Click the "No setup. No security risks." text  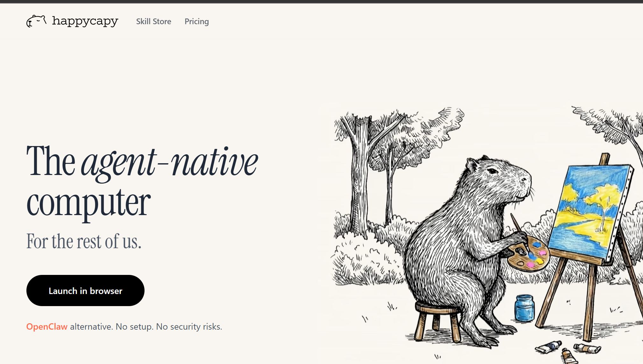pos(169,326)
